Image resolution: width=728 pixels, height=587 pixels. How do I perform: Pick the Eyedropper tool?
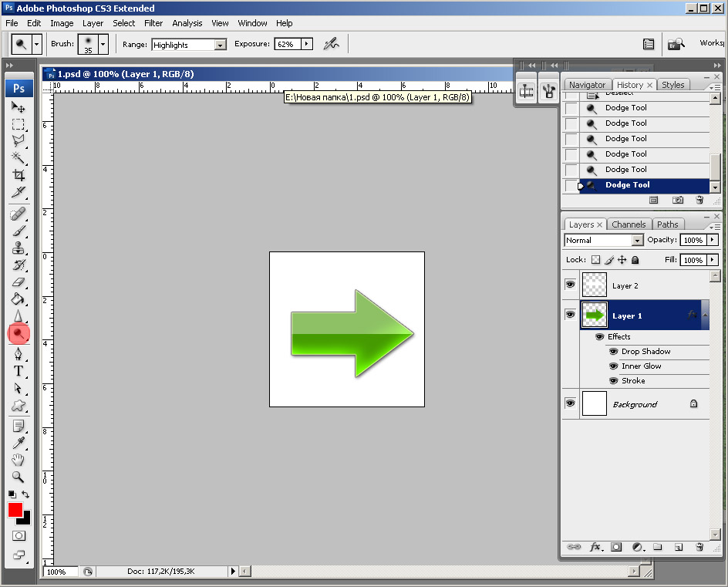[18, 443]
